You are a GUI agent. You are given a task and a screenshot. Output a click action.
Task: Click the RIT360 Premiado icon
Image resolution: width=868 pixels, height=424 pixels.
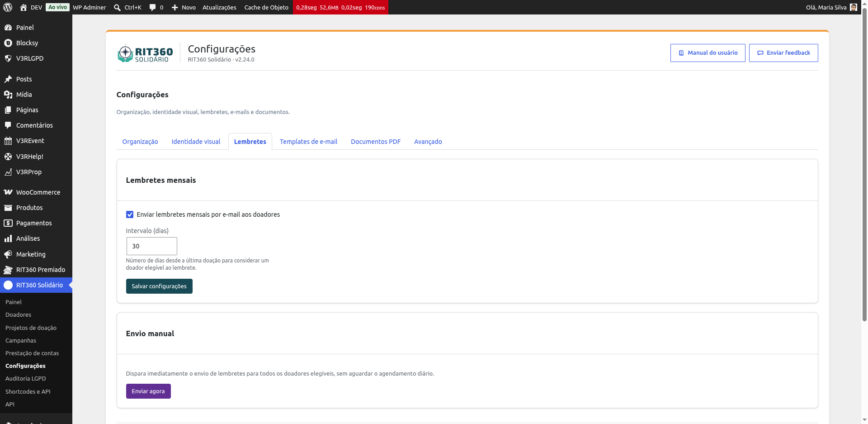[x=8, y=270]
